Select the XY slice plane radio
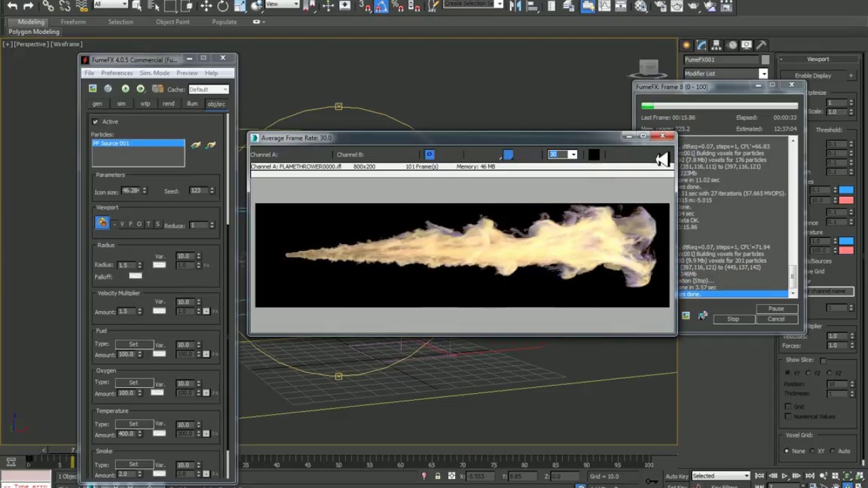The width and height of the screenshot is (868, 488). click(788, 373)
